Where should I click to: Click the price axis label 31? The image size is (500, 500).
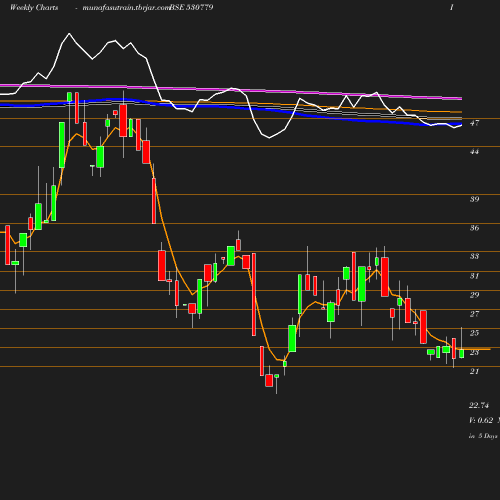474,276
